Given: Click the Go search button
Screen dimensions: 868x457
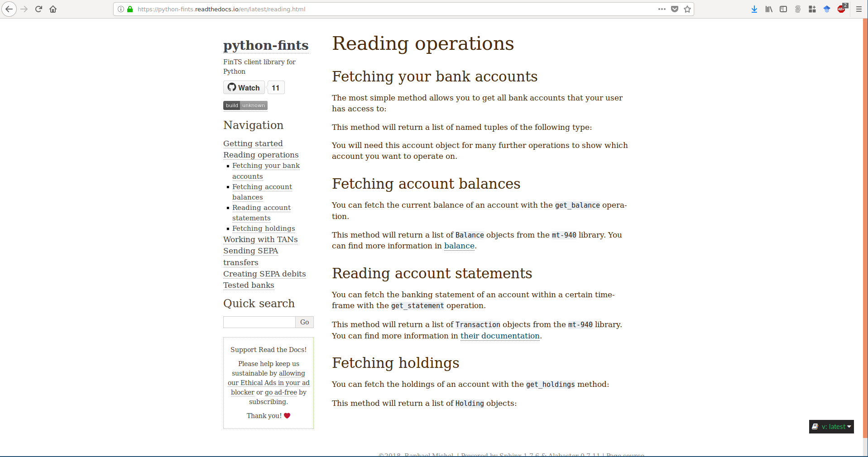Looking at the screenshot, I should (x=305, y=322).
